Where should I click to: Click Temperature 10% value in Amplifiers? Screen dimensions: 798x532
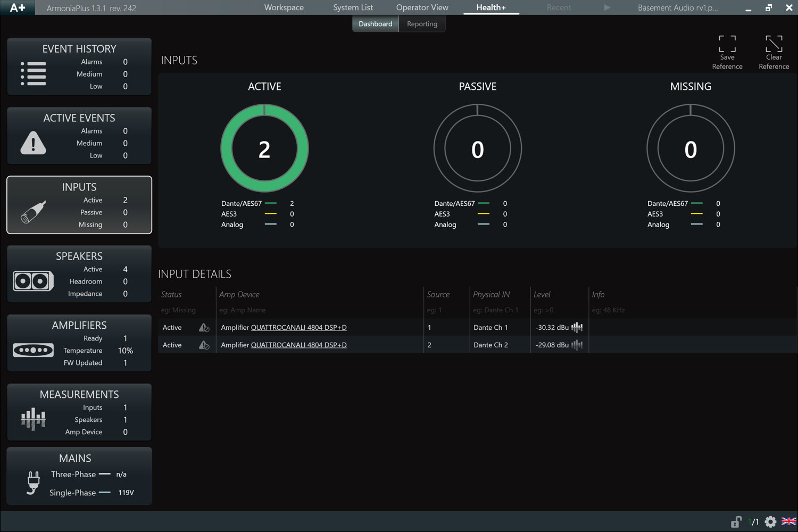point(126,351)
